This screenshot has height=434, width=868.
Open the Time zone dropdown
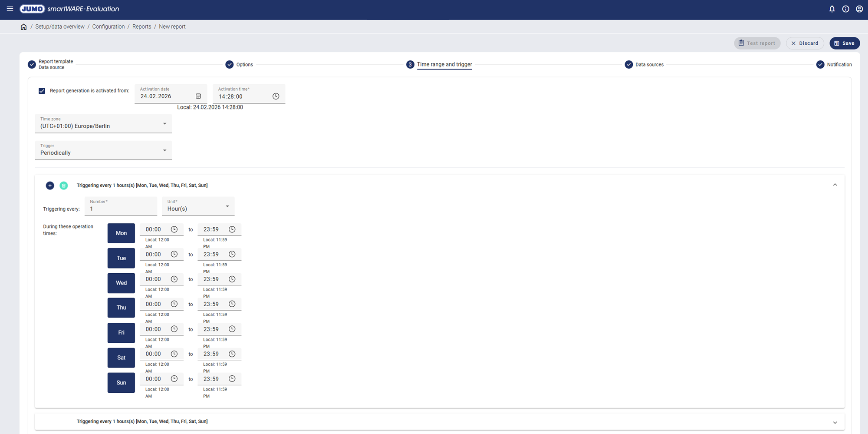point(103,124)
